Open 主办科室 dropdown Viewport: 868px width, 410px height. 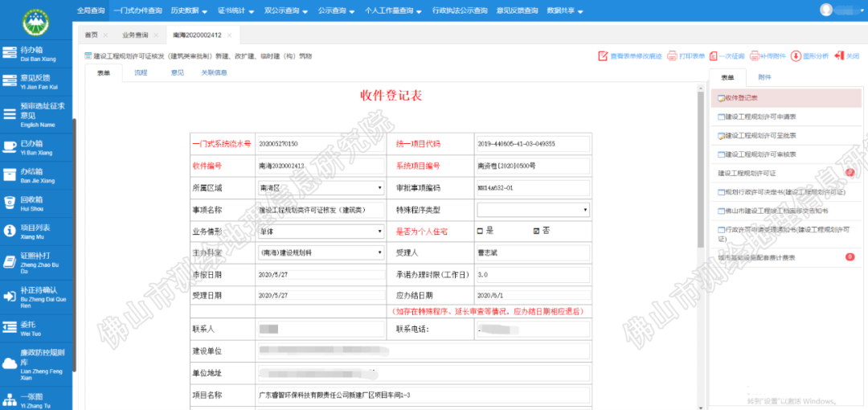[x=321, y=252]
